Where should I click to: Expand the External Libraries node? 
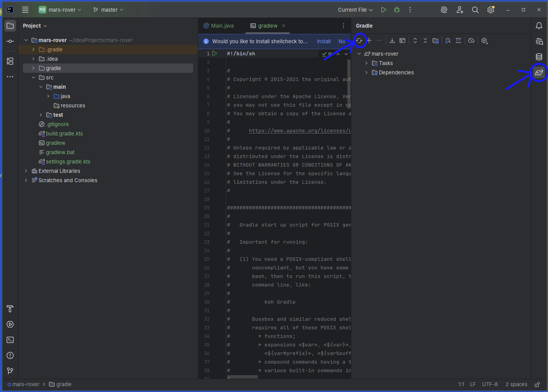click(x=26, y=171)
